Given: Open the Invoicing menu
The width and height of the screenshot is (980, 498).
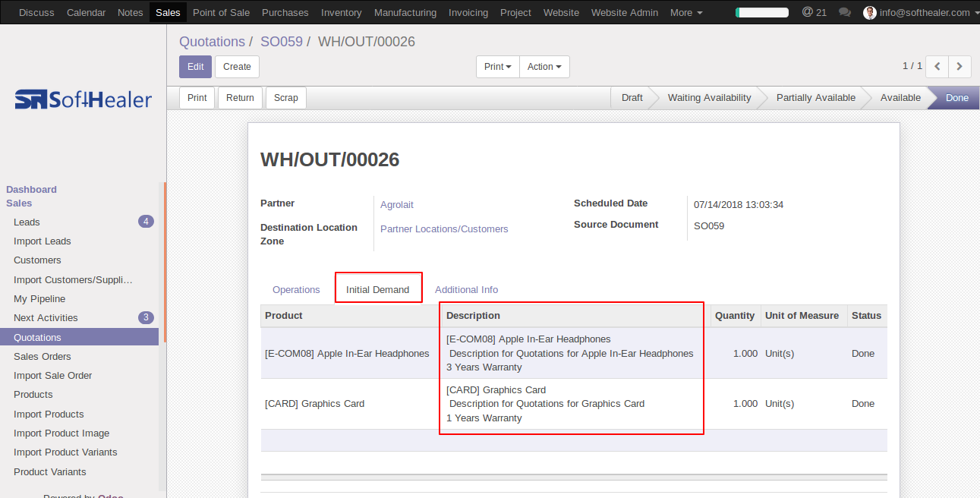Looking at the screenshot, I should coord(468,12).
